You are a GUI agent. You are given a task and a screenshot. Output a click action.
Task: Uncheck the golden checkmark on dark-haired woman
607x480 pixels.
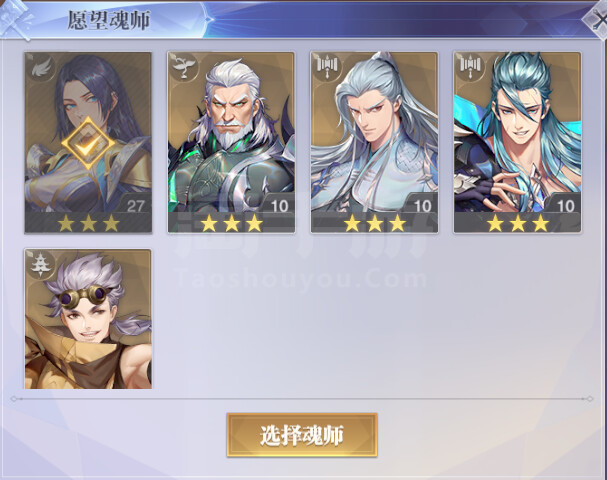88,143
